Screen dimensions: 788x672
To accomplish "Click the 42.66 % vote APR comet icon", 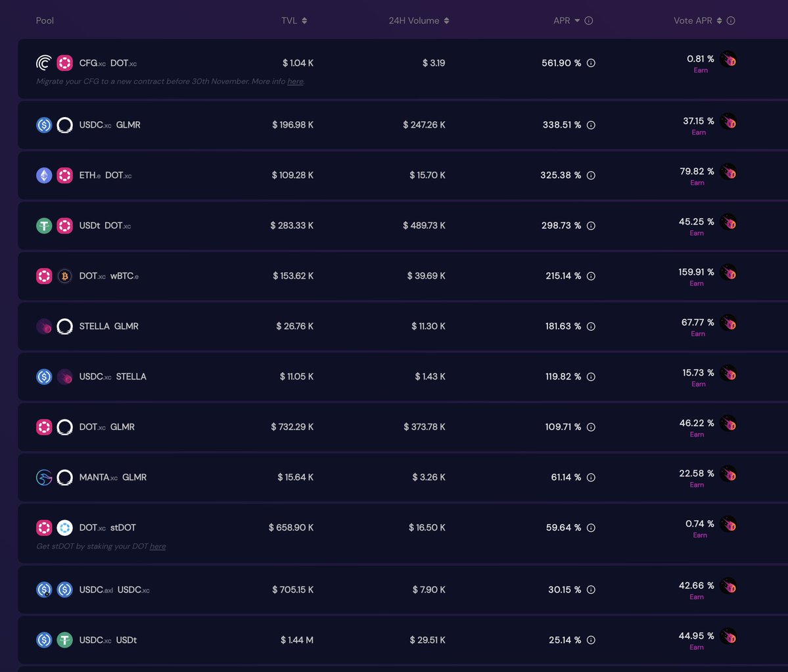I will coord(728,586).
